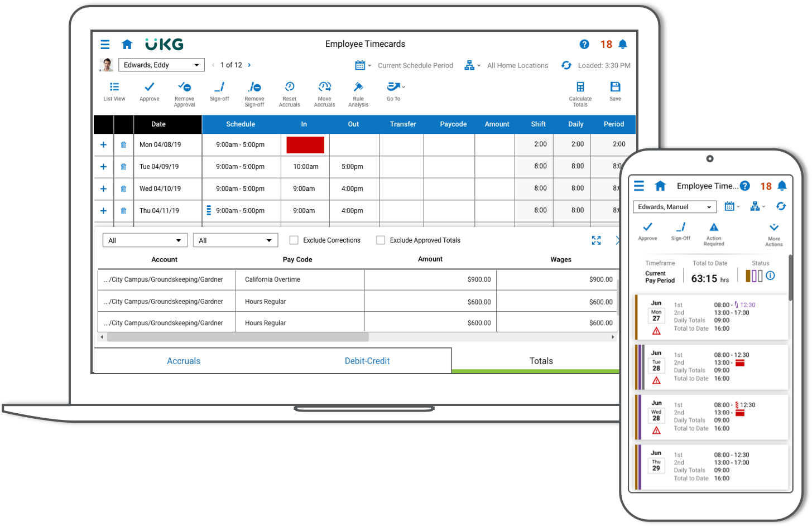Enable Exclude Corrections checkbox
The width and height of the screenshot is (812, 527).
coord(294,240)
